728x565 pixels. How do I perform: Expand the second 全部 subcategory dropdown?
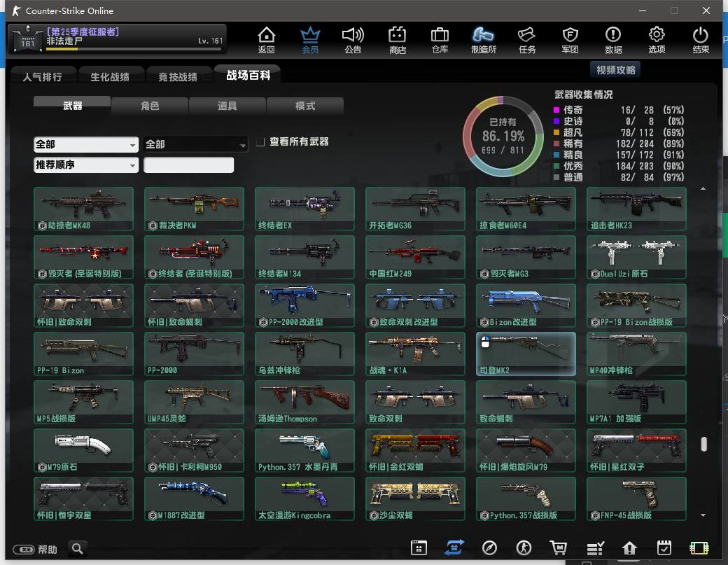pyautogui.click(x=195, y=144)
